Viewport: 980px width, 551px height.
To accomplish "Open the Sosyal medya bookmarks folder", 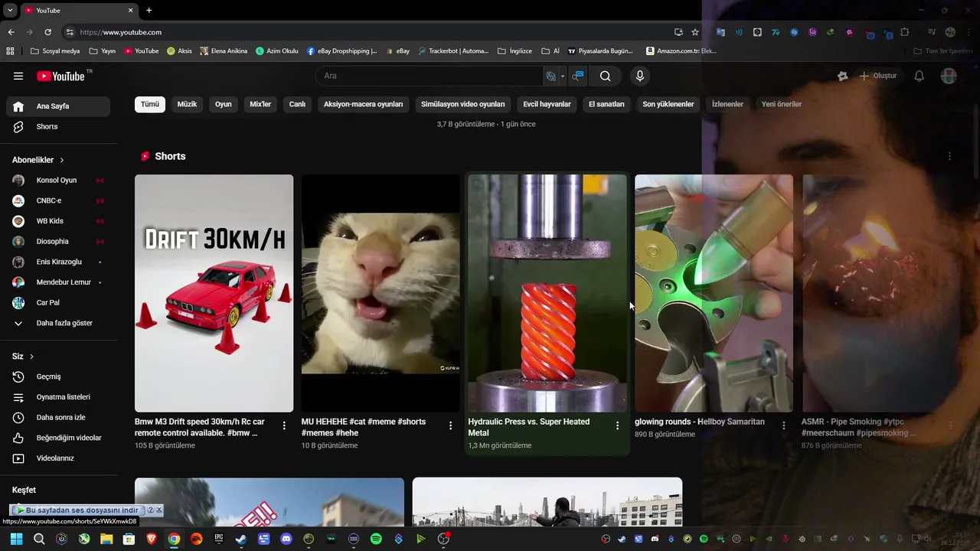I will click(x=55, y=51).
